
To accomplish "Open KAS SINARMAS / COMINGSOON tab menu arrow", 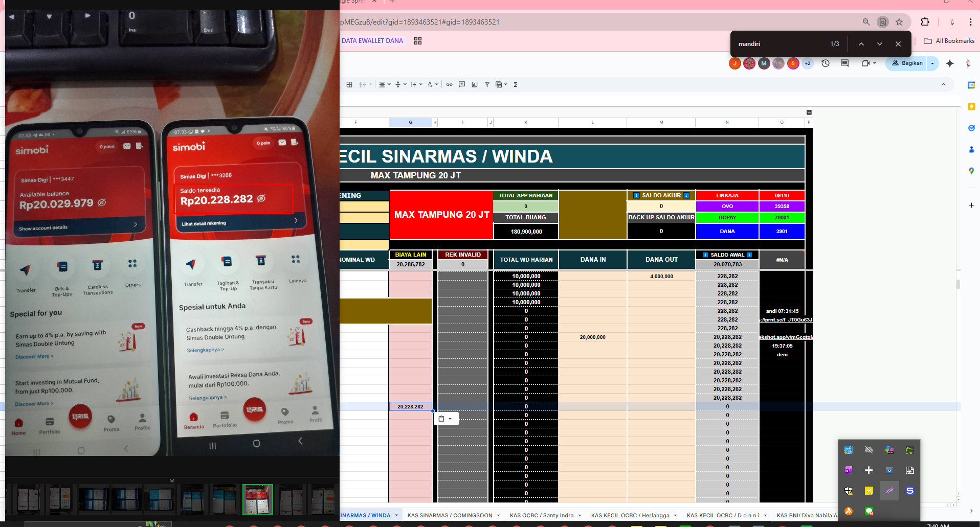I will point(498,515).
